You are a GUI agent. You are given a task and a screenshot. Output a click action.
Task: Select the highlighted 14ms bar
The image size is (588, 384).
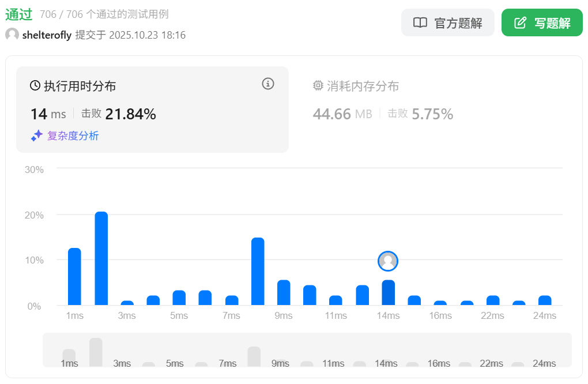pyautogui.click(x=388, y=292)
